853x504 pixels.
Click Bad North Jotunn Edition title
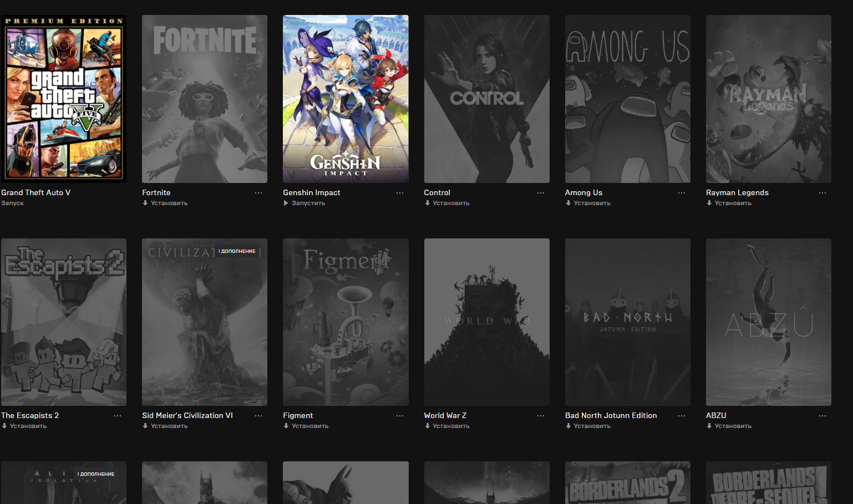tap(611, 415)
